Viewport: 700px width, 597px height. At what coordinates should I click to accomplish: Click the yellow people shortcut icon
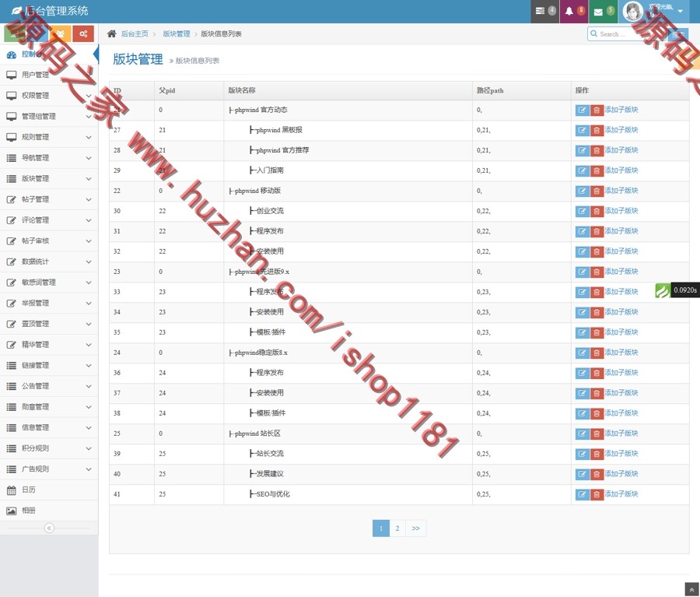tap(61, 33)
